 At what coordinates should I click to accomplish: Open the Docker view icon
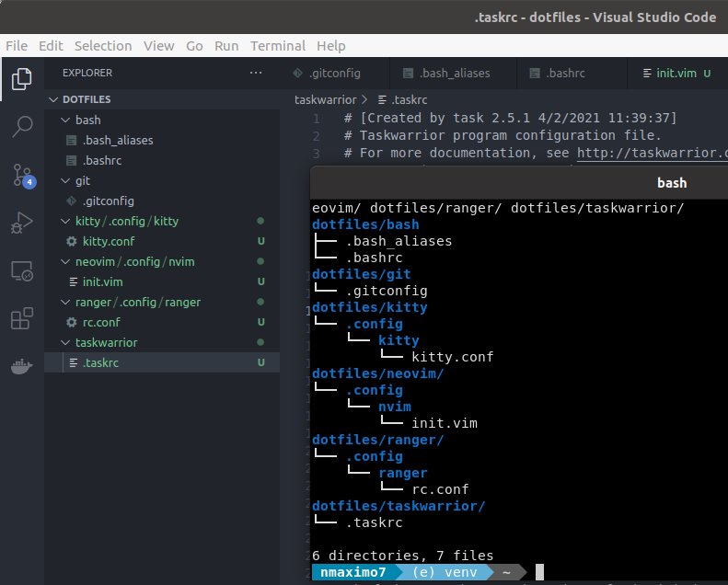(21, 366)
